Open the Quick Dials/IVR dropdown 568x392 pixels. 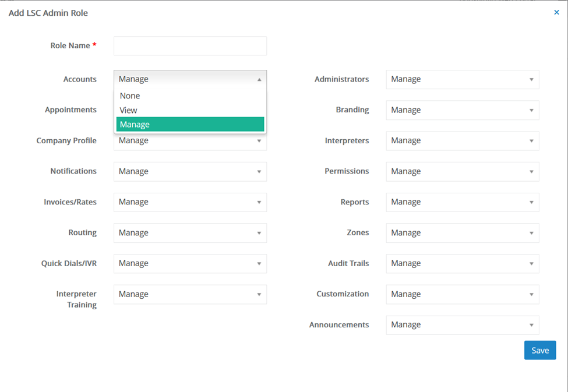[x=190, y=264]
